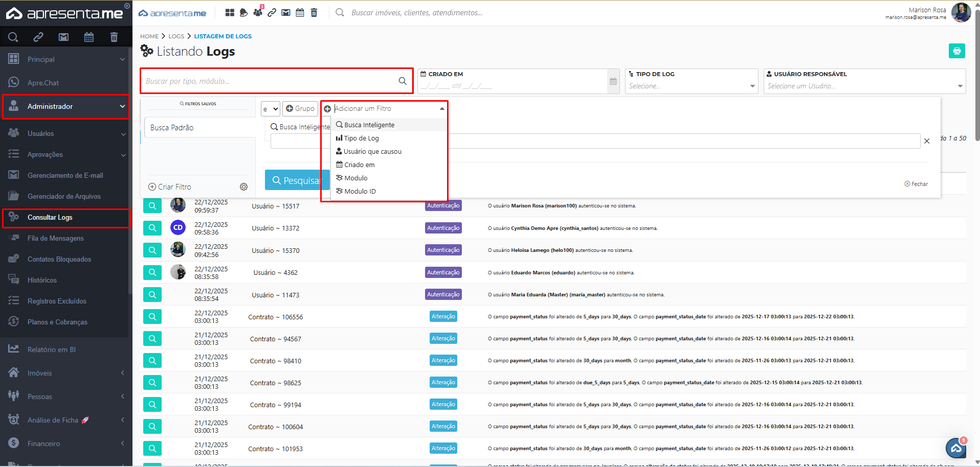This screenshot has width=980, height=467.
Task: Click the Grupo button
Action: coord(300,109)
